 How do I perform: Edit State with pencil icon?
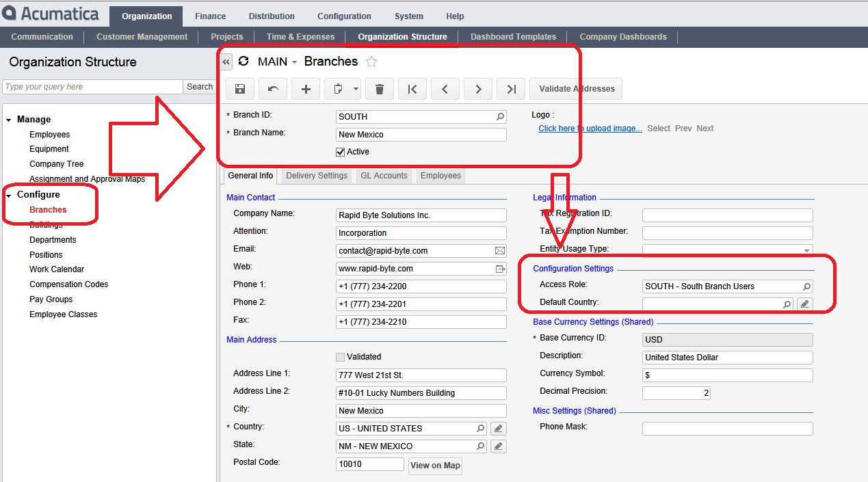tap(499, 446)
